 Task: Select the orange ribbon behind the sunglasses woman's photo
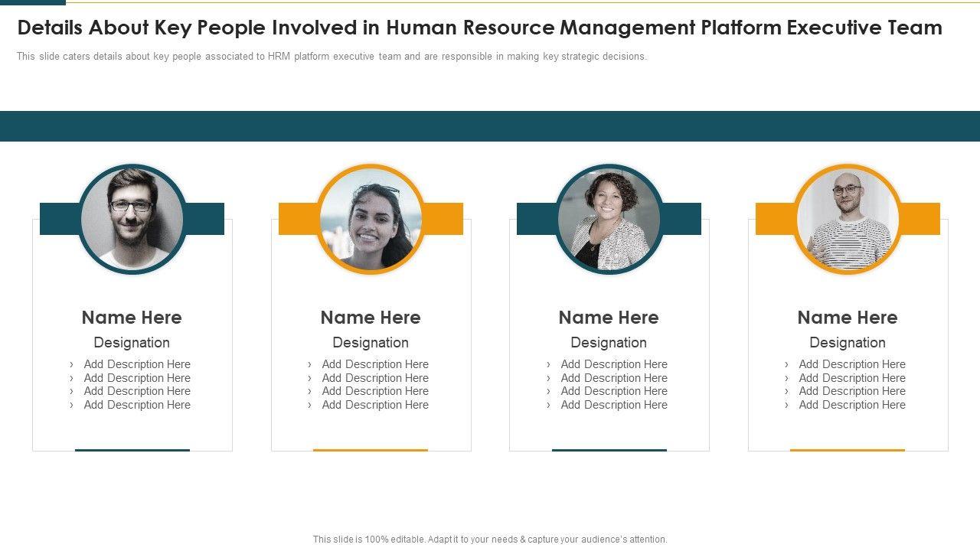coord(444,219)
